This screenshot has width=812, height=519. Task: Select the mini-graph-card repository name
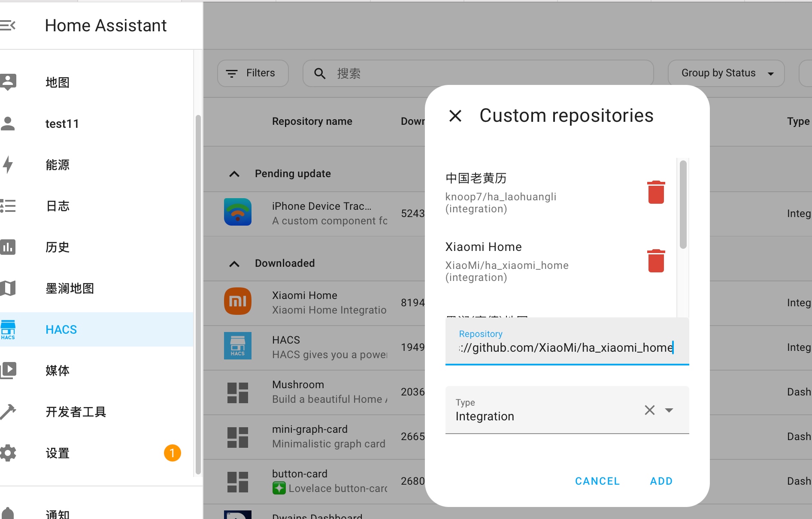tap(310, 429)
